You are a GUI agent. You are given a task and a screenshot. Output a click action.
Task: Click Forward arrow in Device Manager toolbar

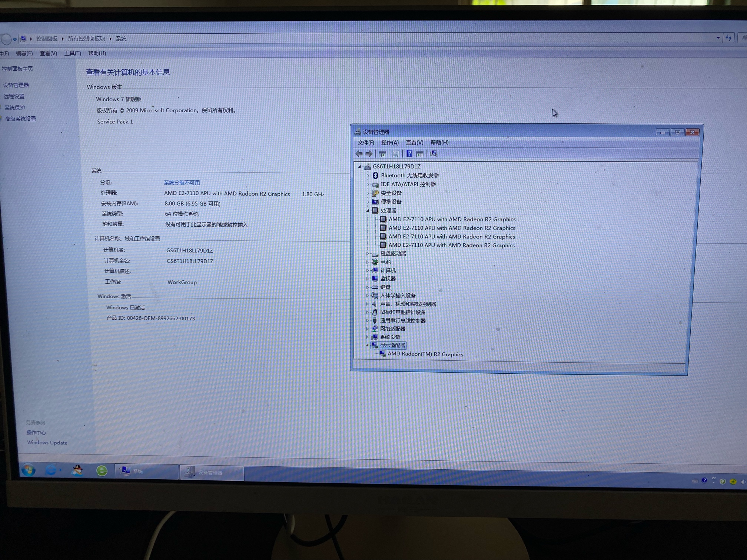click(369, 154)
